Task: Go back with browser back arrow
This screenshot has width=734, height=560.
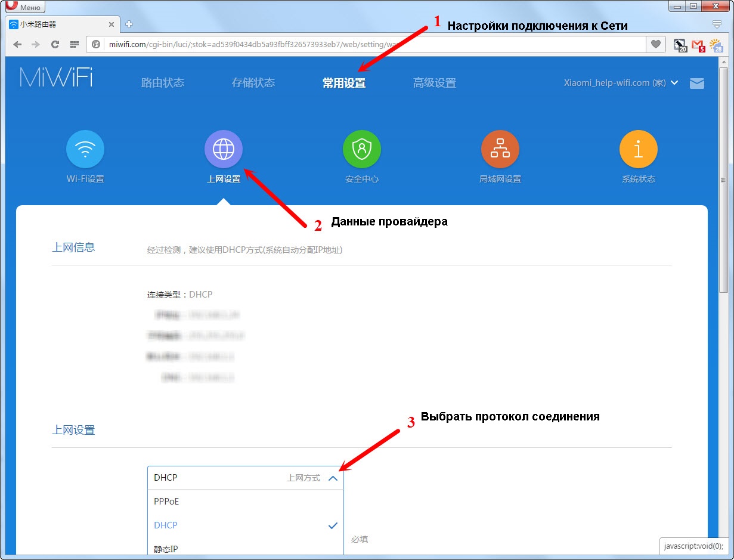Action: (x=17, y=44)
